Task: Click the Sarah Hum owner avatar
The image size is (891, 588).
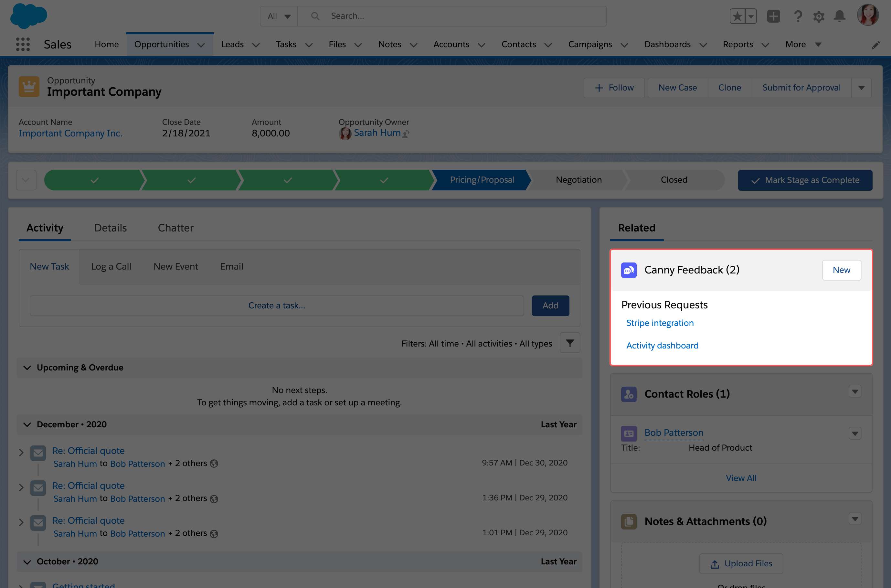Action: coord(345,134)
